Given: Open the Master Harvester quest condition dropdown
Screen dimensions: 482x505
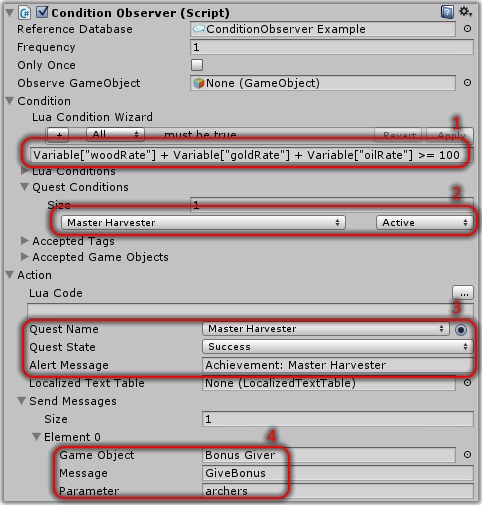Looking at the screenshot, I should coord(203,223).
